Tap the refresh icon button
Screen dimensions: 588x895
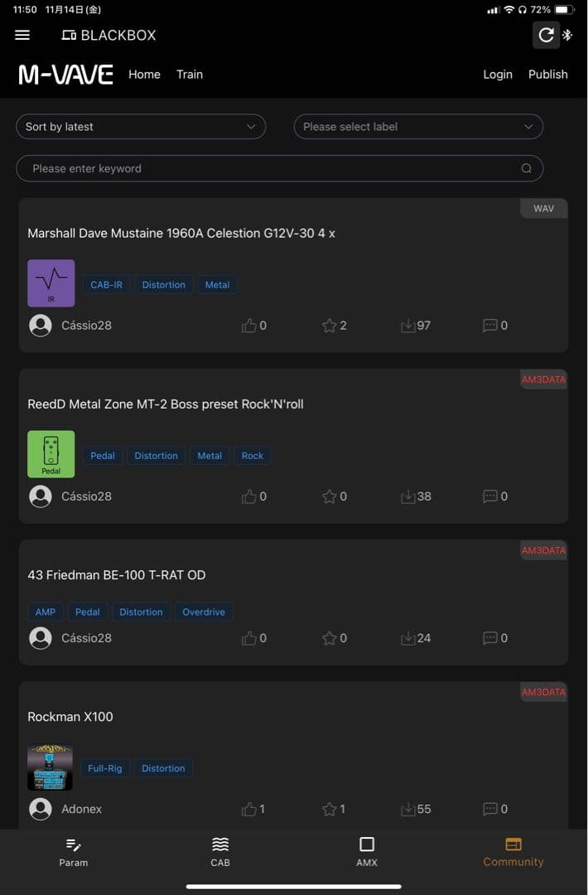(x=546, y=35)
